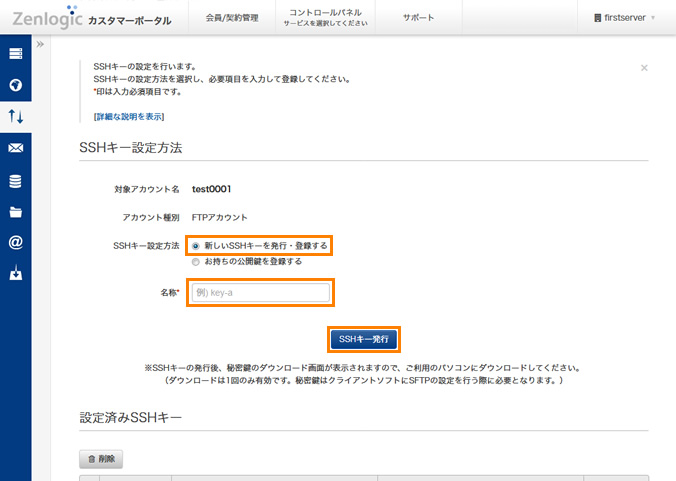This screenshot has width=676, height=481.
Task: Click the 詳細な説明を表示 link
Action: (129, 116)
